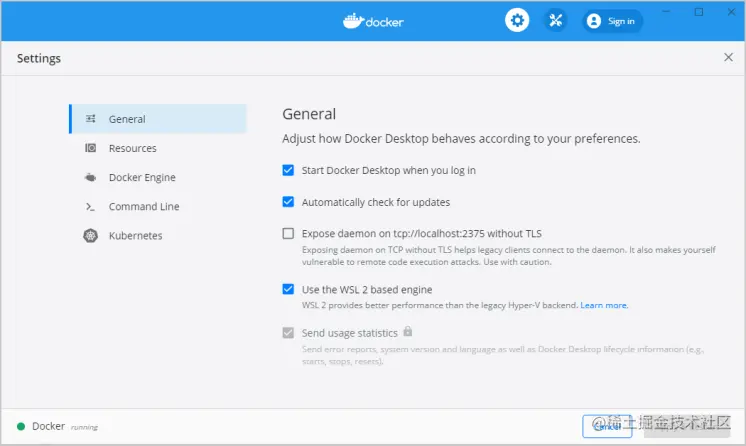Image resolution: width=746 pixels, height=446 pixels.
Task: Click the 'Send error reports' description text
Action: click(x=503, y=355)
